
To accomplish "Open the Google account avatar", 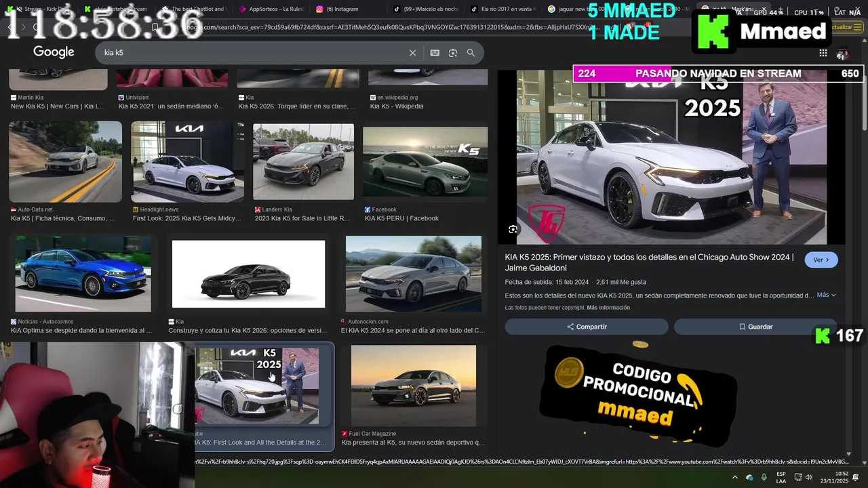I will click(842, 53).
